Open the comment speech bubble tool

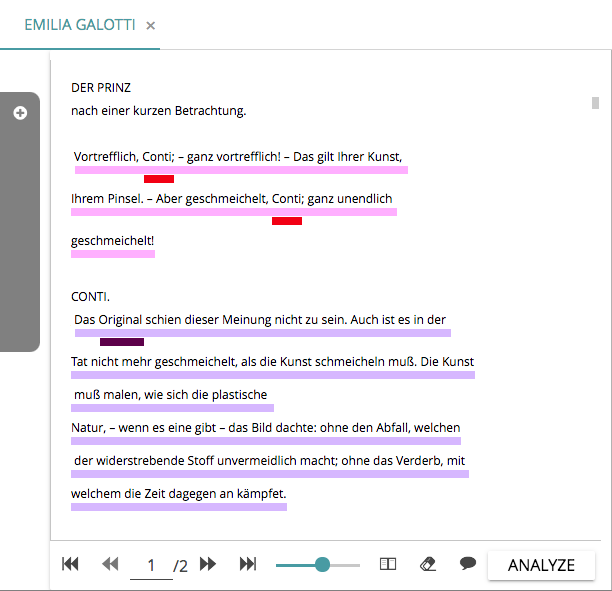click(x=468, y=563)
